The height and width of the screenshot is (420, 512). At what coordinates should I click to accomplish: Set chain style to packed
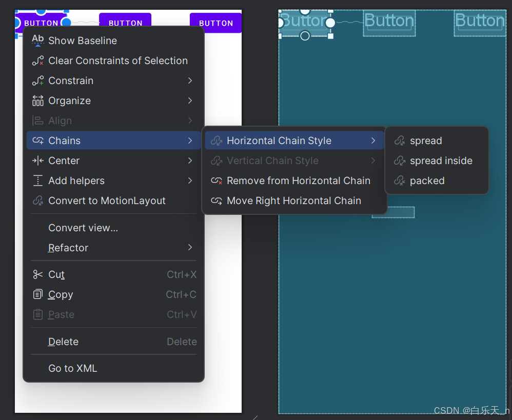[437, 181]
